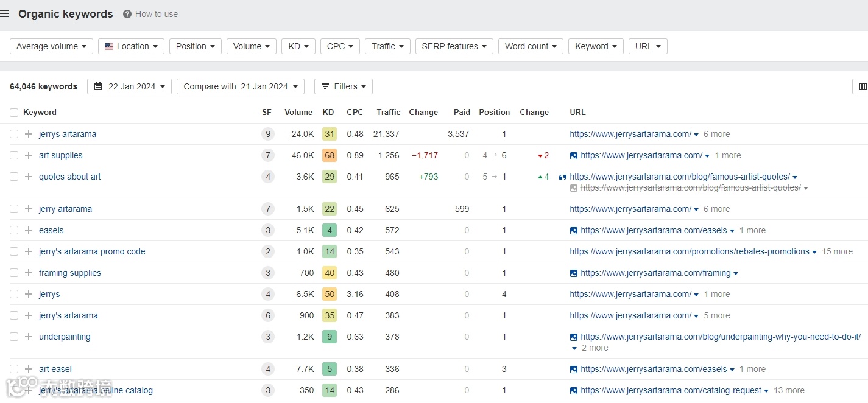Open the Position filter dropdown
The width and height of the screenshot is (868, 403).
point(196,46)
